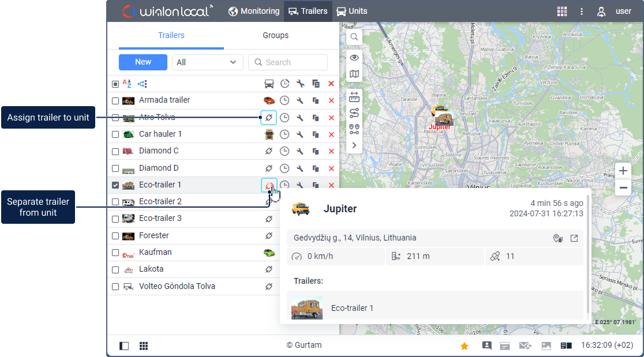Viewport: 644px width, 357px height.
Task: Toggle the select-all trailers checkbox
Action: (x=115, y=84)
